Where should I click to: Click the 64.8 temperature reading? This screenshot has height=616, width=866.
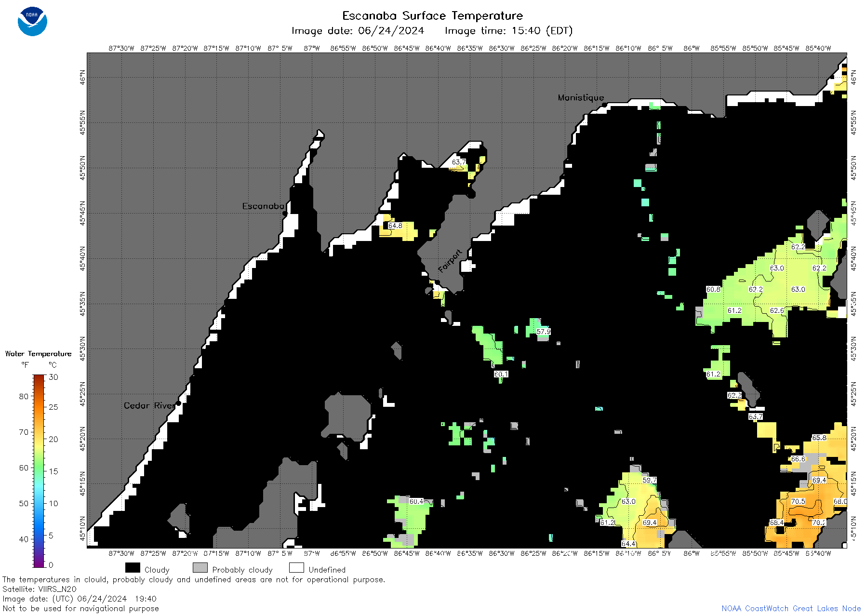coord(395,226)
